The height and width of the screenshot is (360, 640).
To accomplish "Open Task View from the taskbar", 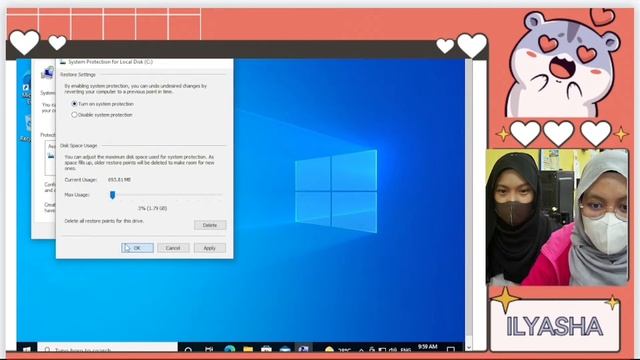I will pos(209,349).
